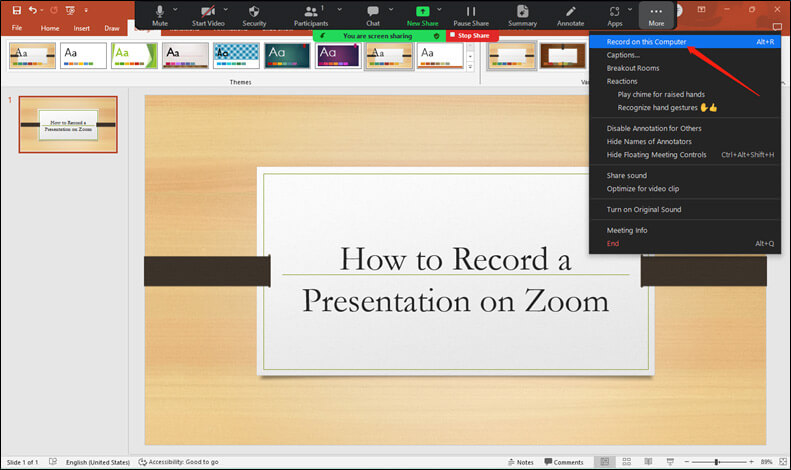Click Accessibility: Good to go status
Screen dimensions: 791x470
click(x=179, y=462)
